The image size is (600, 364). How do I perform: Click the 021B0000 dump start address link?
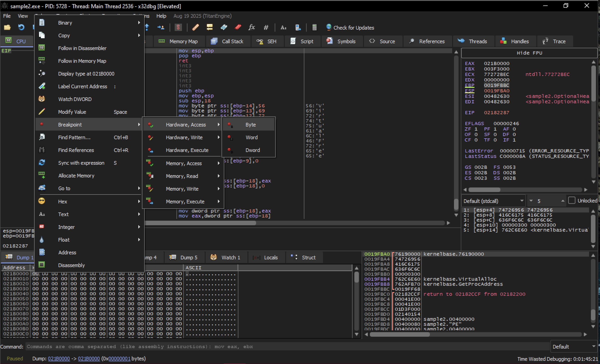point(59,358)
